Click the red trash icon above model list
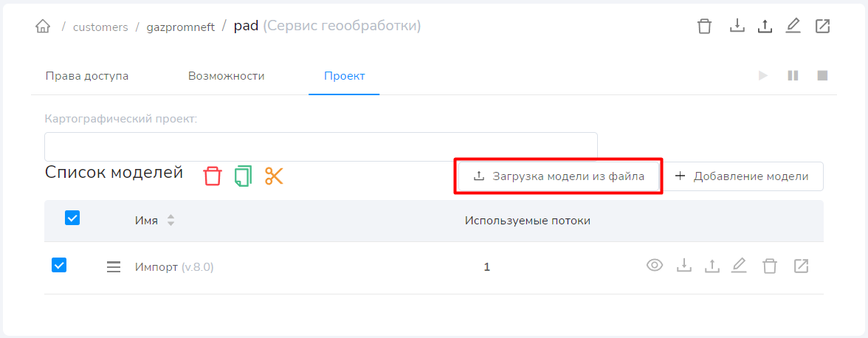The height and width of the screenshot is (338, 868). (x=213, y=176)
